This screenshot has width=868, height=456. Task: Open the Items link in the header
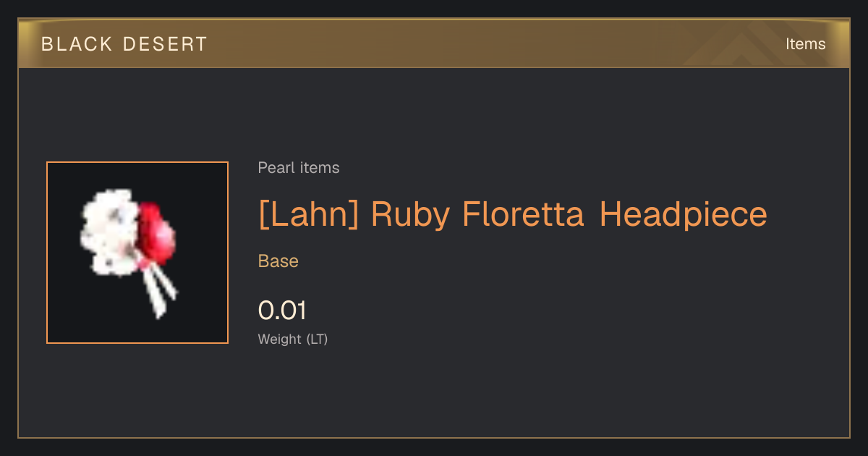tap(806, 44)
